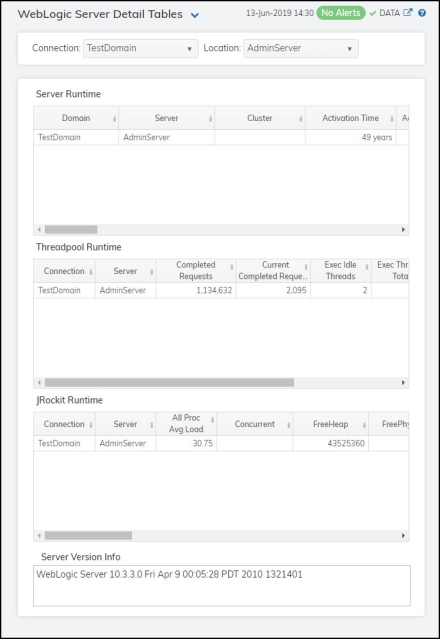Screen dimensions: 440x639
Task: Click the DATA pop-out window icon
Action: (407, 13)
